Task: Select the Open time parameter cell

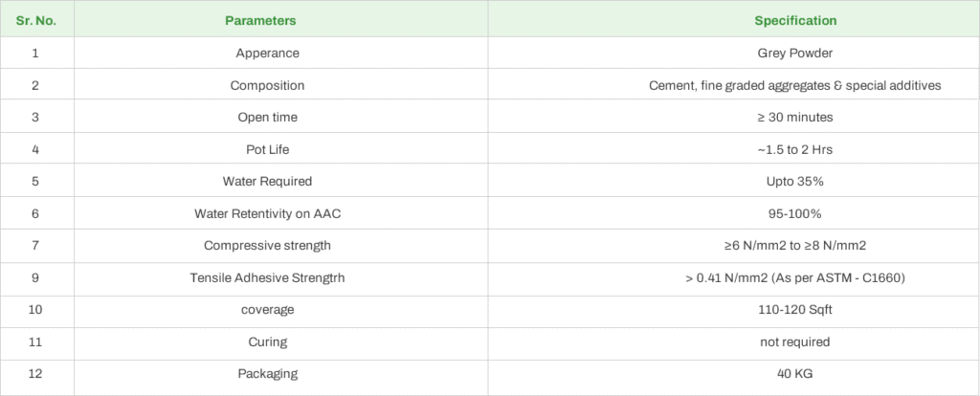Action: [x=267, y=118]
